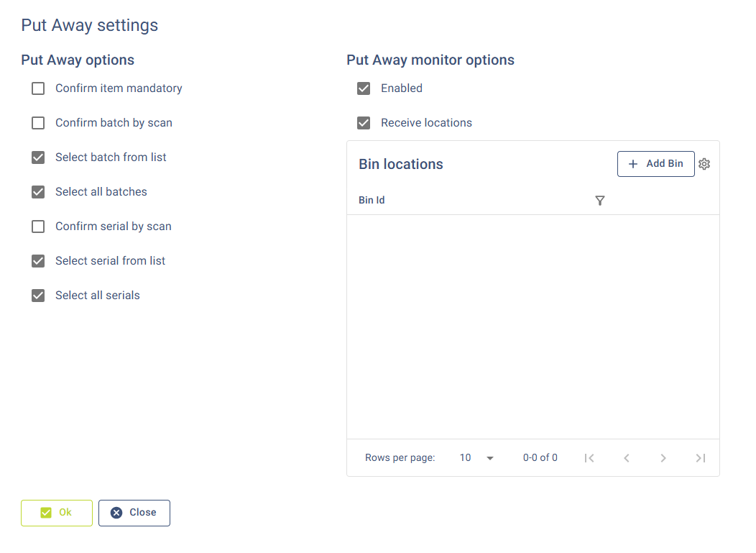This screenshot has height=553, width=756.
Task: Click the Bin Id column filter icon
Action: [x=600, y=201]
